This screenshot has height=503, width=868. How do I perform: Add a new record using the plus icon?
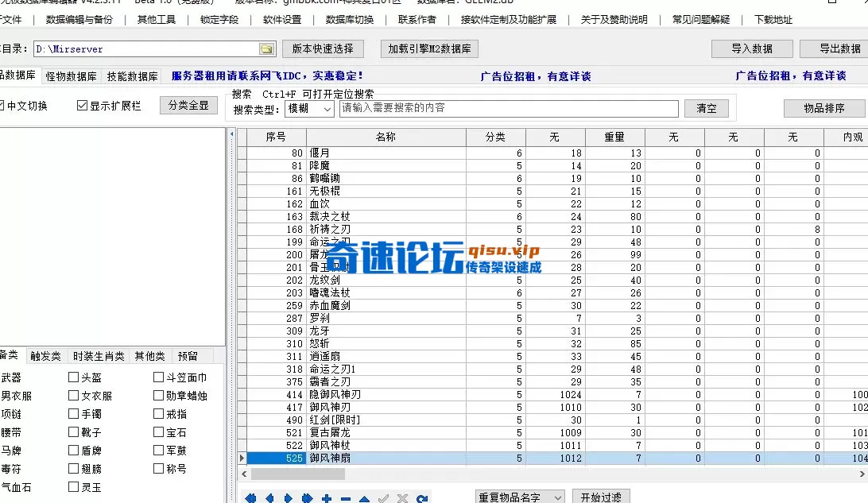(327, 497)
